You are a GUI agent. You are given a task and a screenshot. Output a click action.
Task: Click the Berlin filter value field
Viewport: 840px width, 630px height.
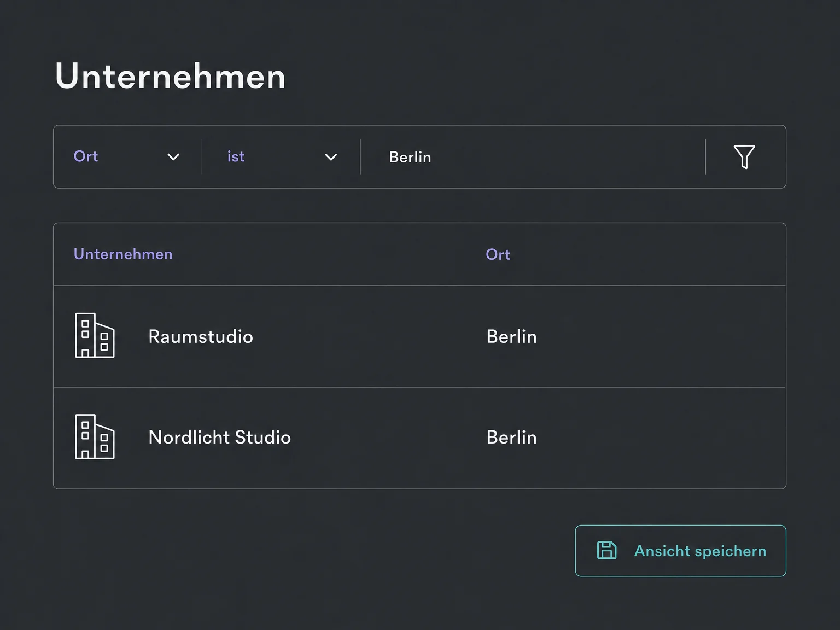pyautogui.click(x=533, y=157)
